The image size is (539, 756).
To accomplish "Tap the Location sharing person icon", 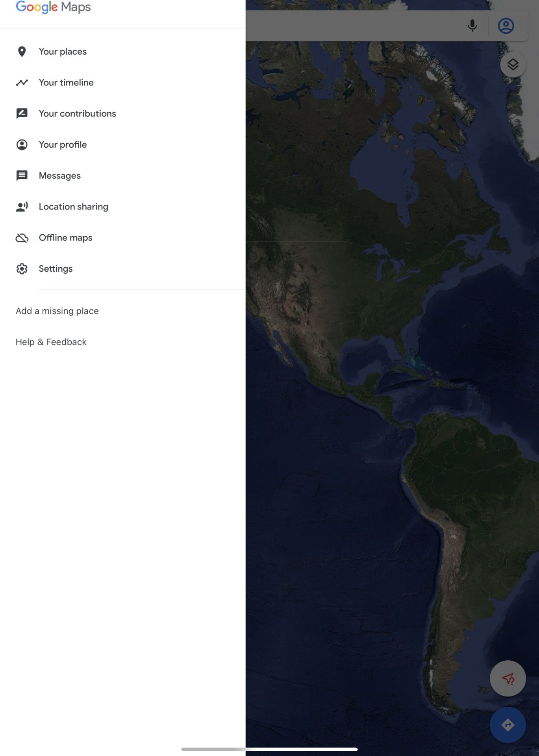I will click(x=22, y=207).
